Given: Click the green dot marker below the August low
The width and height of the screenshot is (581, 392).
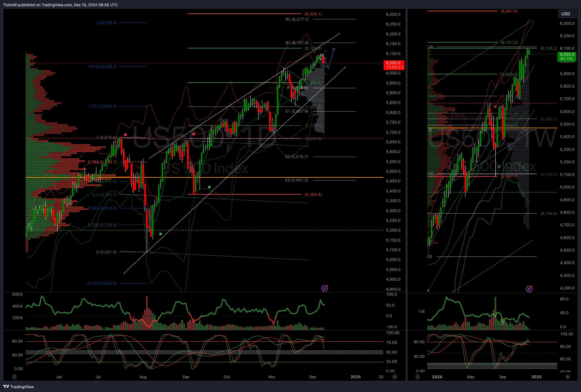Looking at the screenshot, I should point(161,234).
